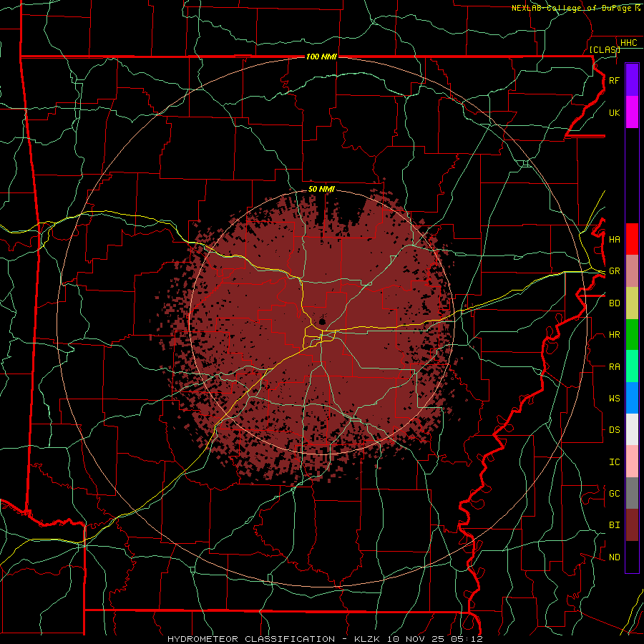Click the magenta UK legend color swatch
This screenshot has width=644, height=644.
point(632,112)
